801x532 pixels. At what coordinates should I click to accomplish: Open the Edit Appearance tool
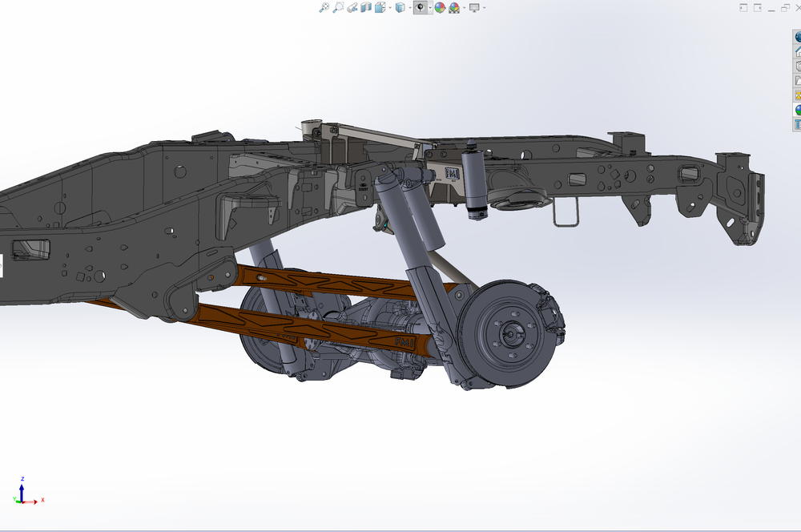pyautogui.click(x=439, y=8)
